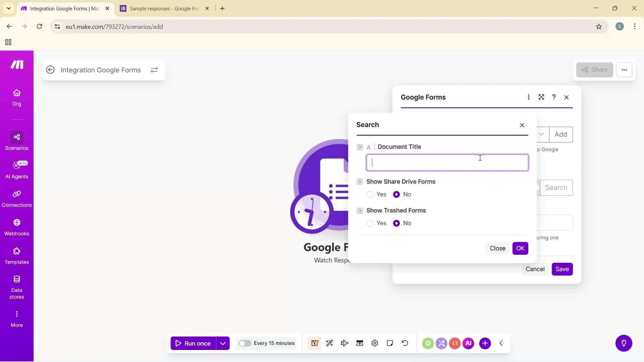Add a note using the notes icon

tap(390, 343)
